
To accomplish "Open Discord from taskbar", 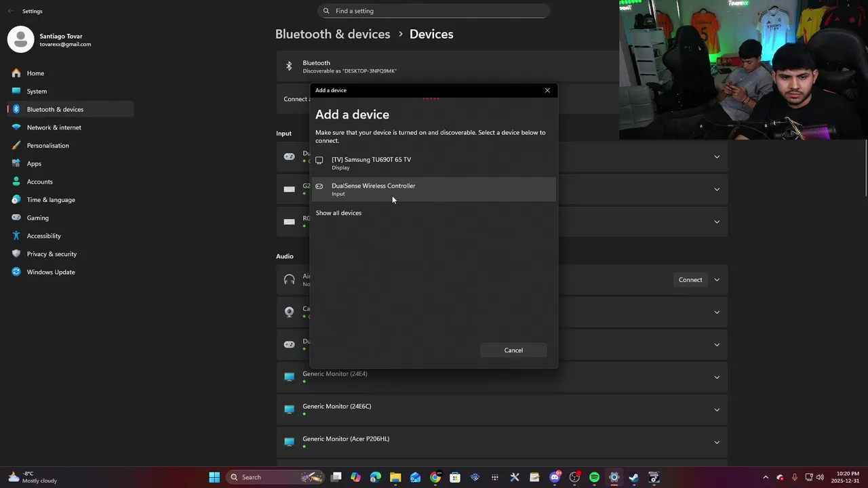I will (x=555, y=477).
